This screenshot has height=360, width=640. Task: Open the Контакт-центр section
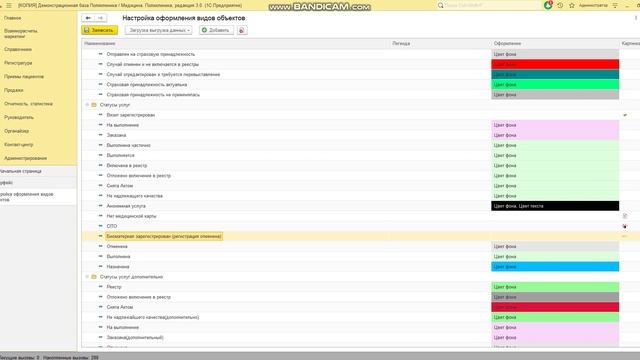coord(19,144)
